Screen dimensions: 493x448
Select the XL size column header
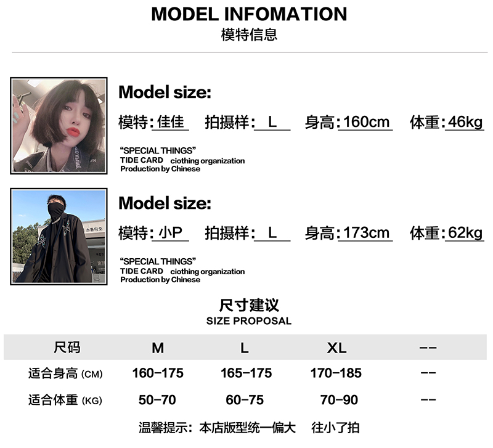336,348
